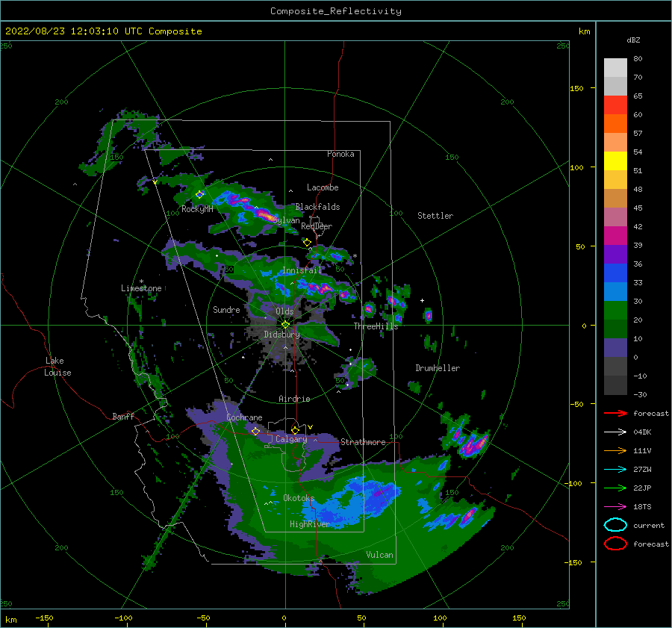
Task: Click the Ponoka label on map
Action: [340, 154]
